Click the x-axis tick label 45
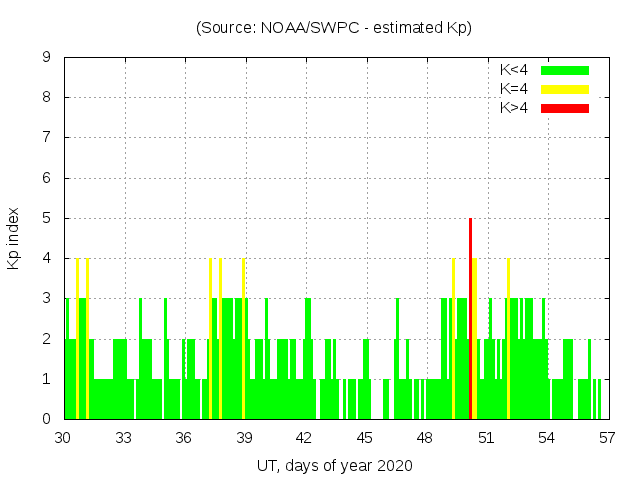This screenshot has height=480, width=640. pyautogui.click(x=365, y=438)
